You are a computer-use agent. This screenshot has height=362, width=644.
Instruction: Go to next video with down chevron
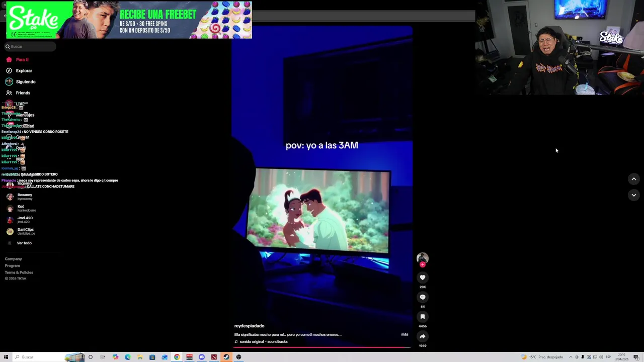634,195
